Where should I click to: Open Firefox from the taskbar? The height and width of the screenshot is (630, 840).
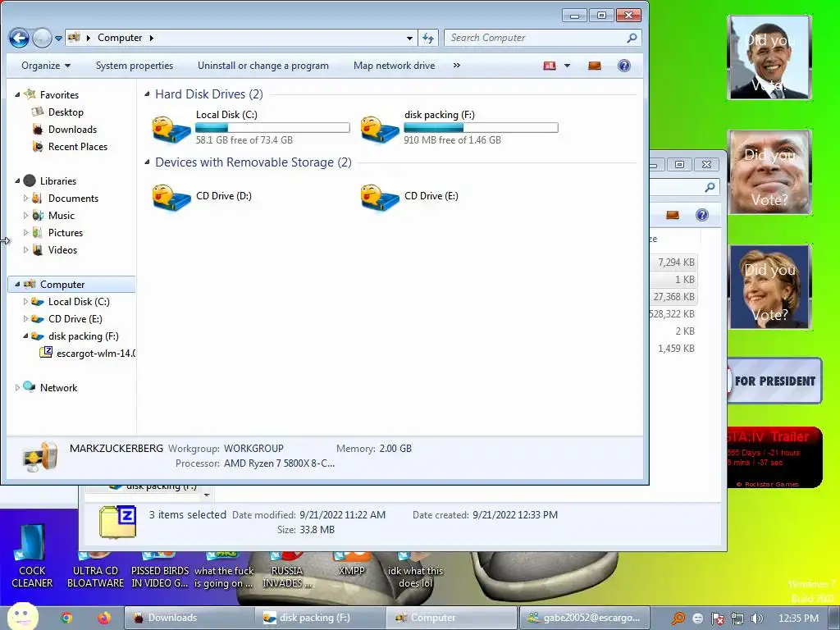click(x=104, y=618)
